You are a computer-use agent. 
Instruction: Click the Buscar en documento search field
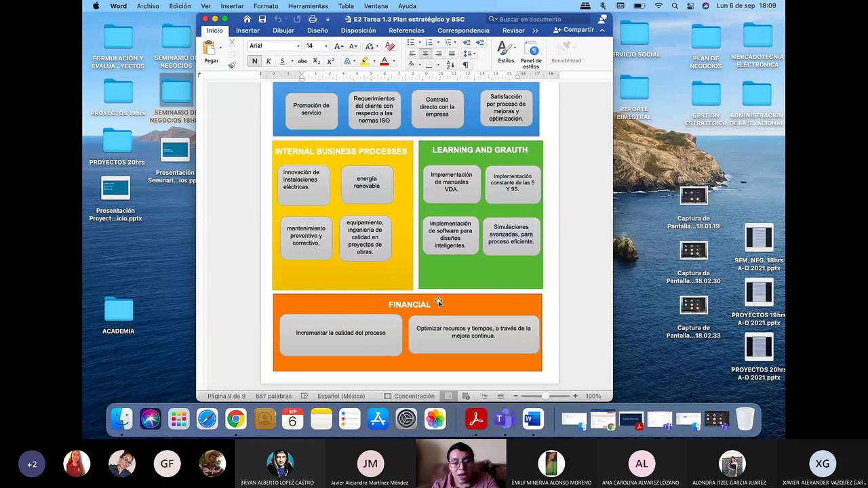pyautogui.click(x=540, y=19)
